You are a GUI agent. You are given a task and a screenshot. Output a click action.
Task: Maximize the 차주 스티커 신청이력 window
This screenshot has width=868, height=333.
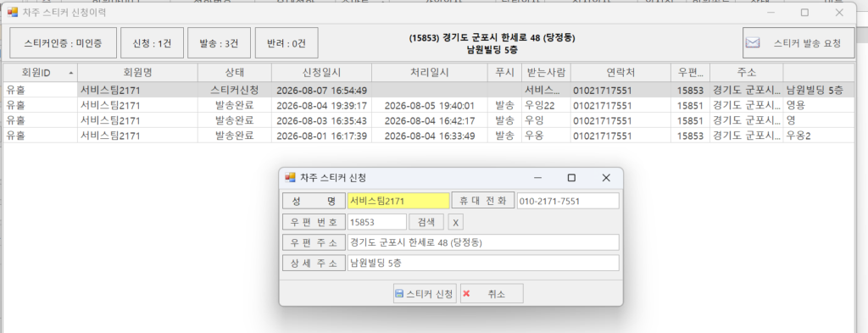(805, 12)
